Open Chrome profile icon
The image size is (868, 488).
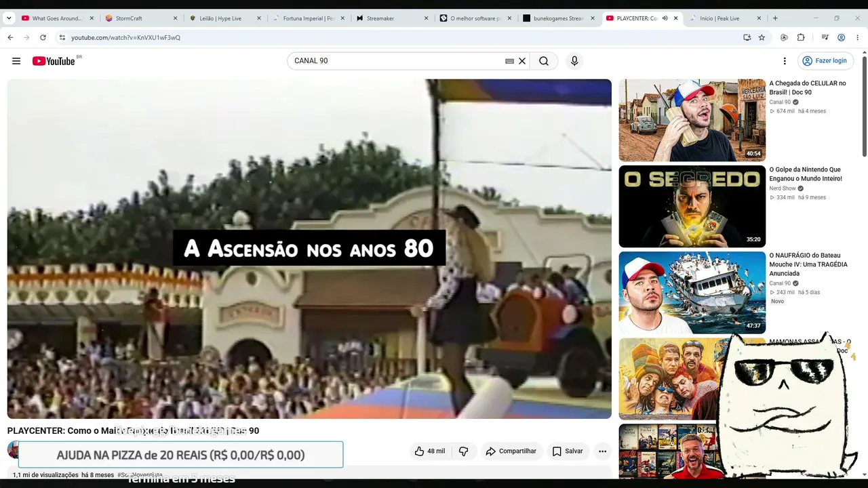point(841,37)
